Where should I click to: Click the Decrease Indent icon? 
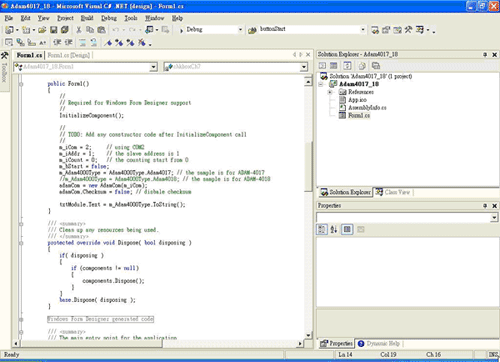[57, 42]
